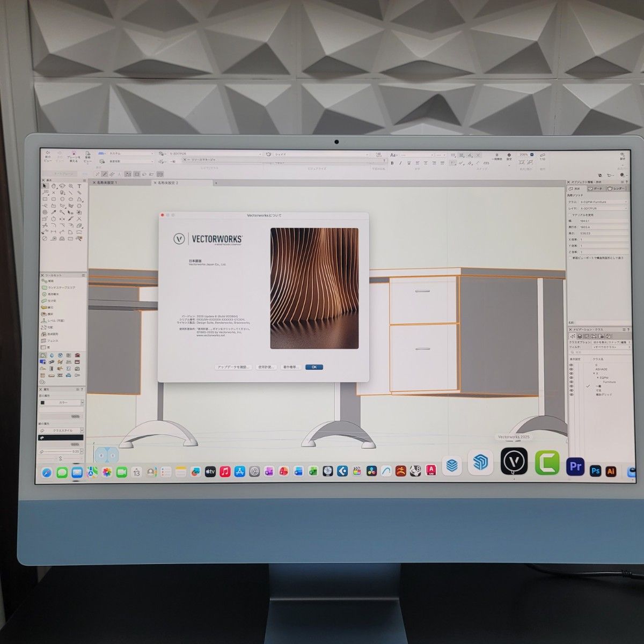
Task: Click the class search field in Navigation
Action: point(600,352)
